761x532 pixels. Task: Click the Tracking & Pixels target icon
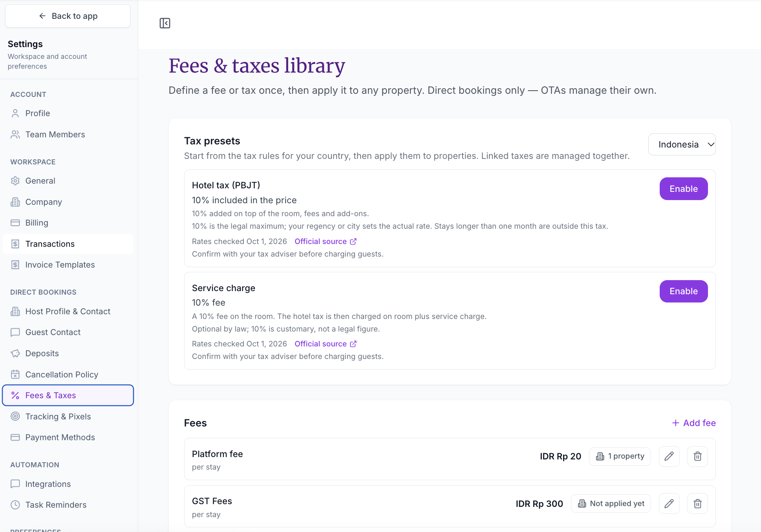[x=15, y=417]
